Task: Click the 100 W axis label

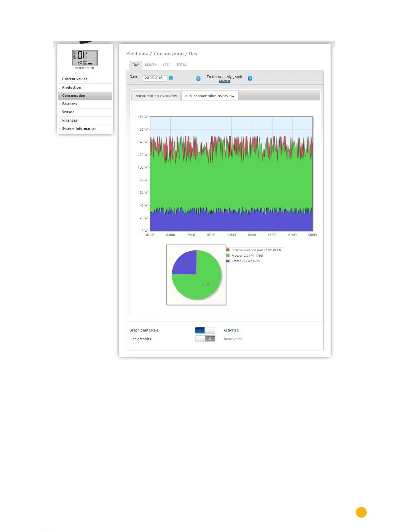Action: coord(143,167)
